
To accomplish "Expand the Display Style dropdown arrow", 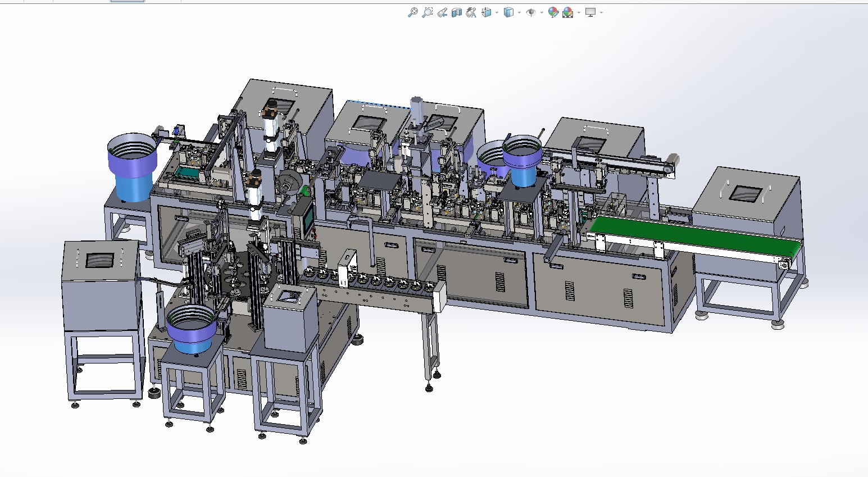I will (x=519, y=12).
